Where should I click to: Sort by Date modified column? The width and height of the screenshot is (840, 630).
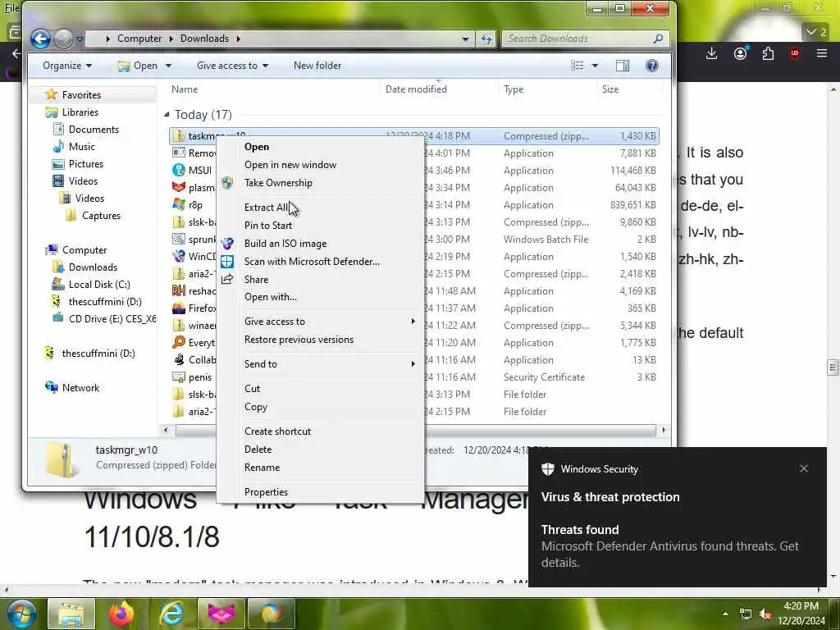click(x=416, y=89)
